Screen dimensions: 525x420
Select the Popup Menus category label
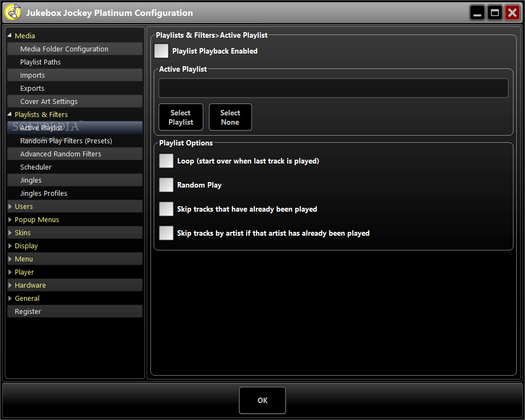[x=37, y=220]
